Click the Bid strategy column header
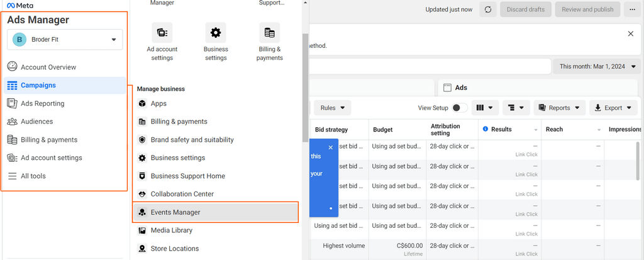 tap(339, 130)
